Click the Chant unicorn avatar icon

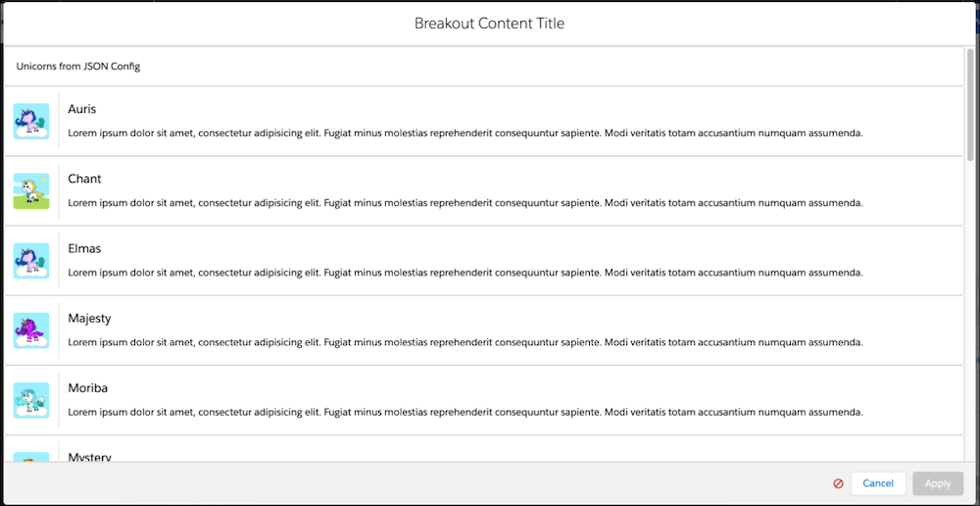(x=31, y=190)
